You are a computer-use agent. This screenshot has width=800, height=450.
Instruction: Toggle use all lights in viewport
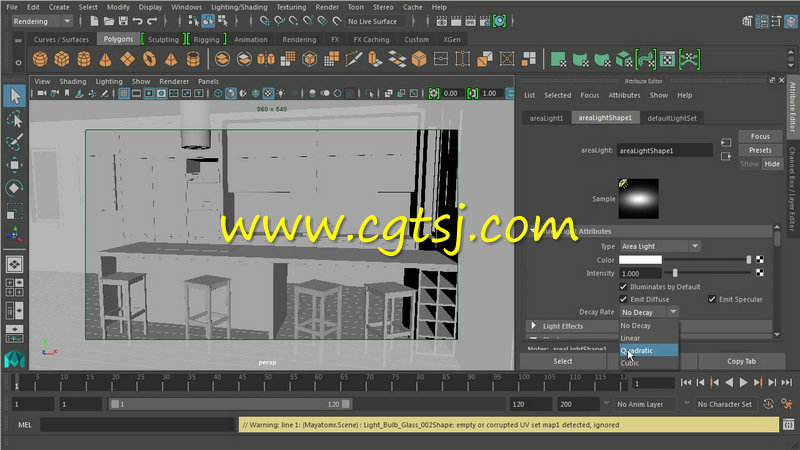click(x=281, y=93)
